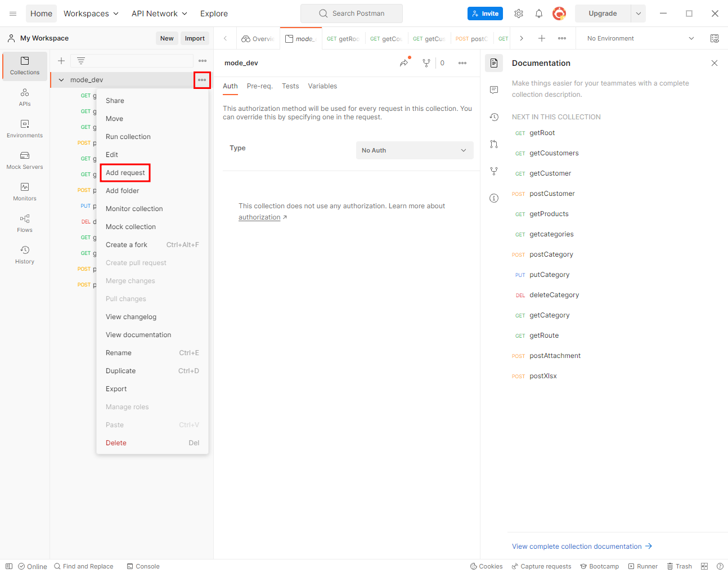Screen dimensions: 728x573
Task: Open the APIs sidebar section
Action: tap(25, 97)
